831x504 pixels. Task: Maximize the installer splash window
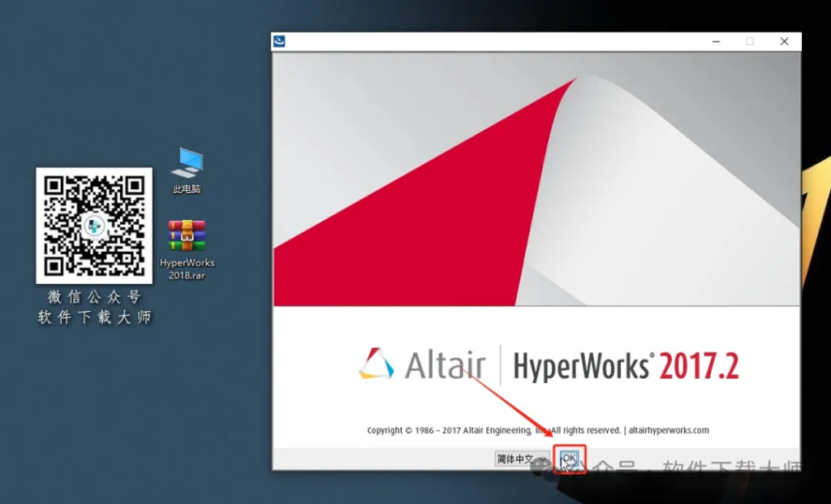click(751, 41)
